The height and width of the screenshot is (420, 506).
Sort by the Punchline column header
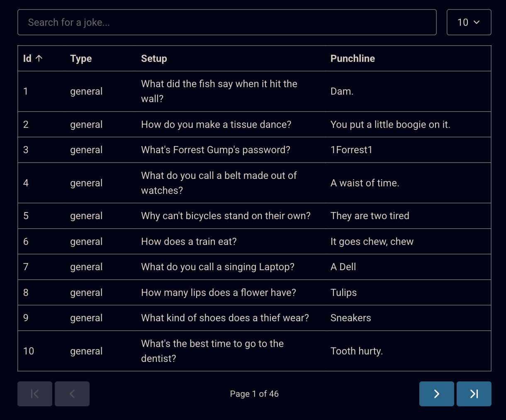[353, 59]
